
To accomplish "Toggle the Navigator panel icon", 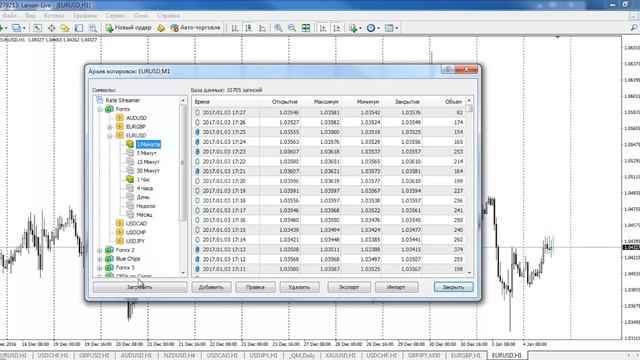I will (x=65, y=28).
